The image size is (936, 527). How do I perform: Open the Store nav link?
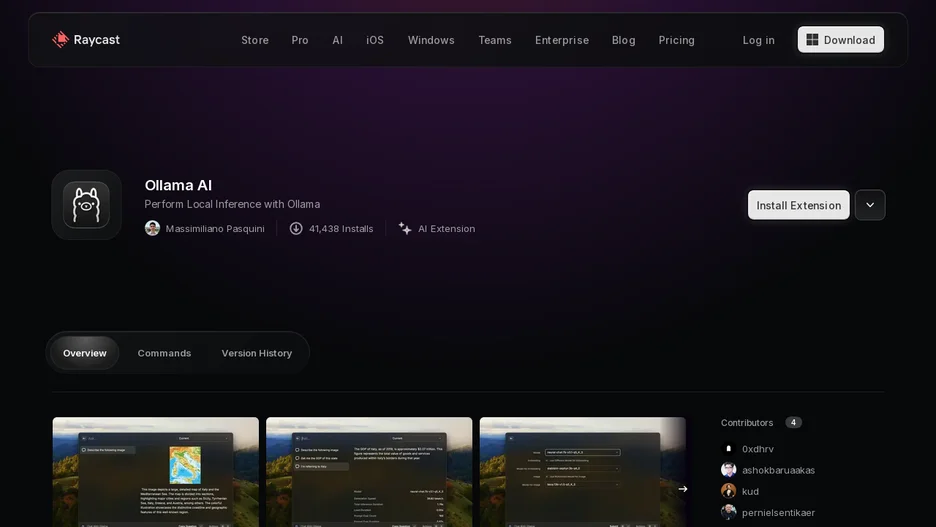(255, 40)
